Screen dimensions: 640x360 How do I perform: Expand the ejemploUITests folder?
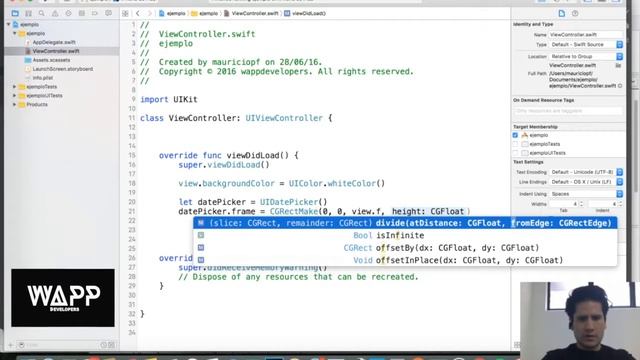(x=15, y=96)
